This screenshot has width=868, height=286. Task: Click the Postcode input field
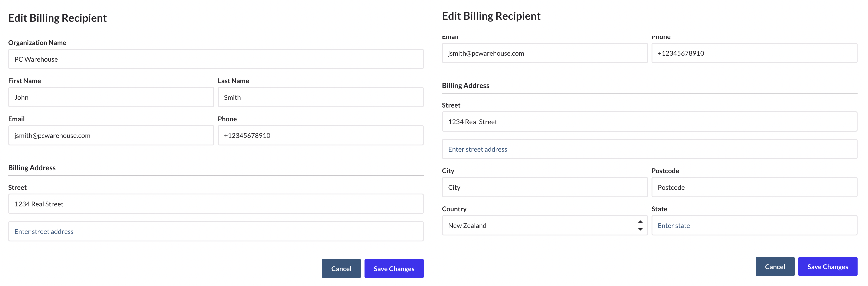pos(754,187)
